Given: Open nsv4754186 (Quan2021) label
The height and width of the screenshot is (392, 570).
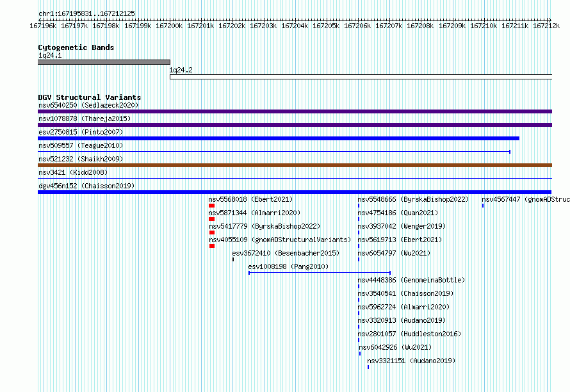Looking at the screenshot, I should coord(398,213).
